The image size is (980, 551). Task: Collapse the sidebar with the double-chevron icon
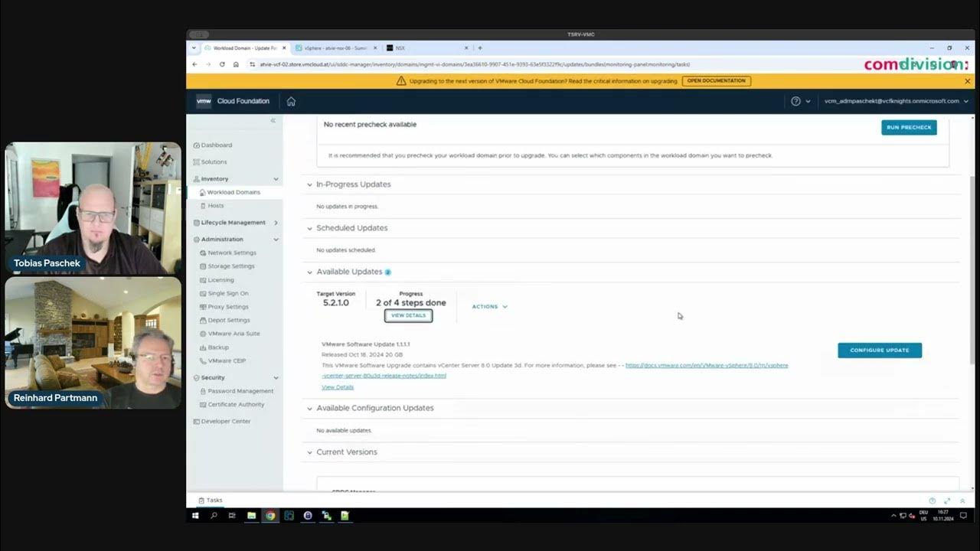click(273, 121)
